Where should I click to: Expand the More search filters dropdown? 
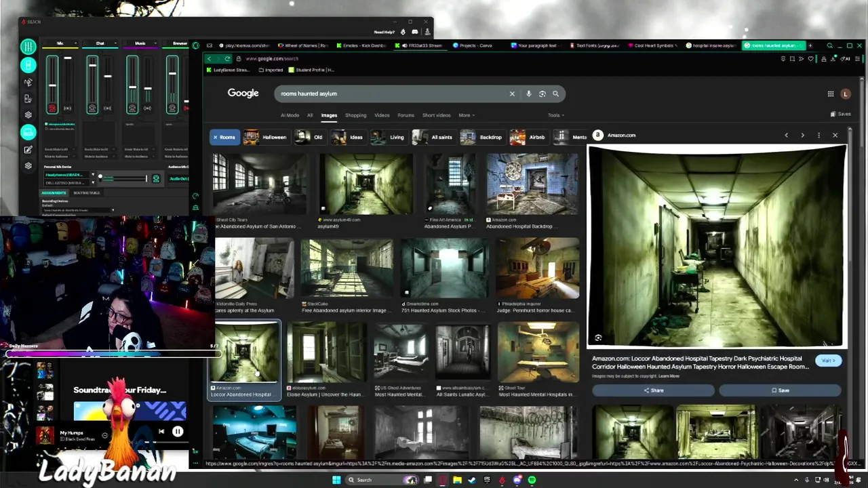click(x=466, y=115)
